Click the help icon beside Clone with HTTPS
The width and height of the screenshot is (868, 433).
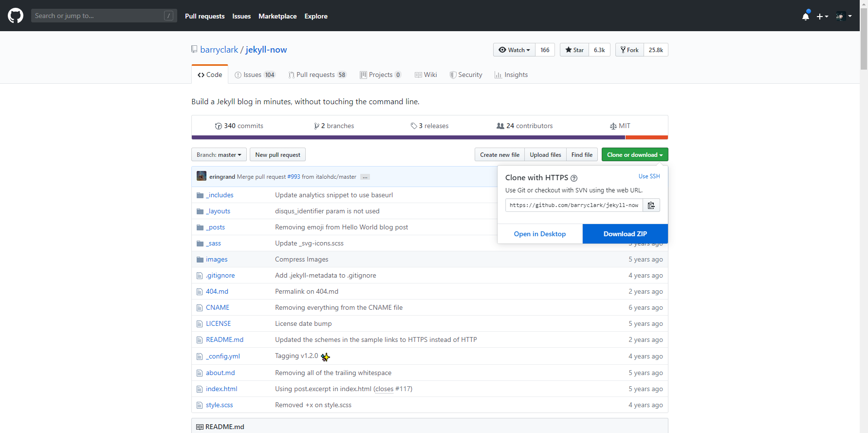pyautogui.click(x=574, y=178)
